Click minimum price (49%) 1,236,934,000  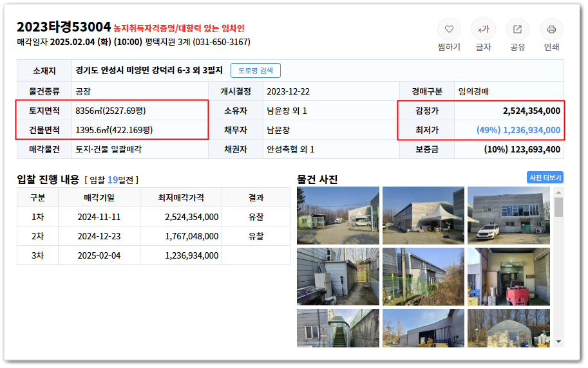click(518, 130)
